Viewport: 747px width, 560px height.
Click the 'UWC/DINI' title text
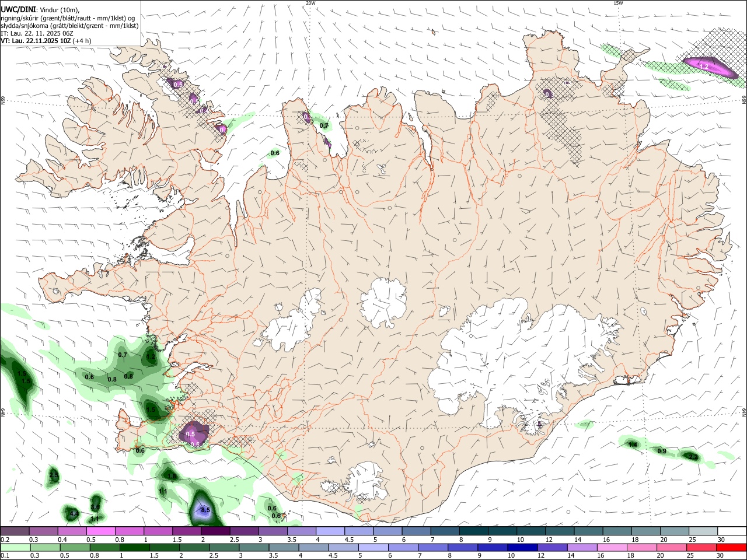point(18,9)
